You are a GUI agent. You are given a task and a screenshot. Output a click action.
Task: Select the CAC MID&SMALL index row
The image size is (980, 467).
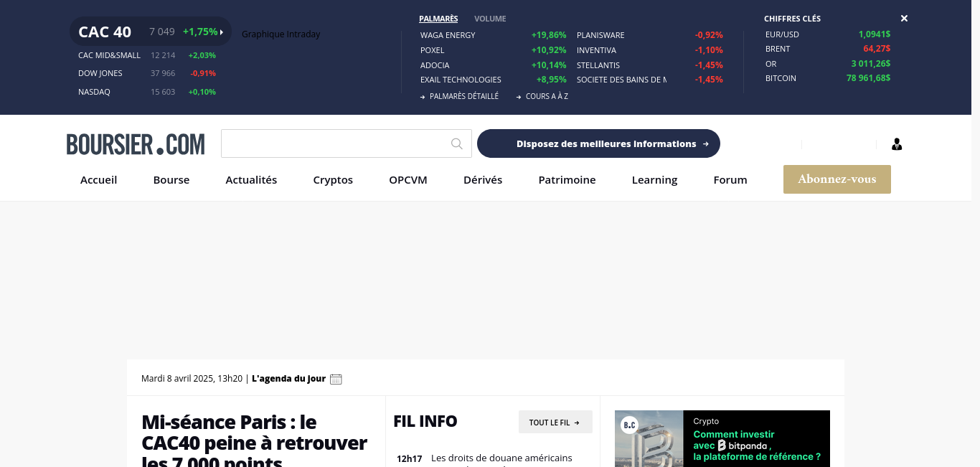(147, 55)
